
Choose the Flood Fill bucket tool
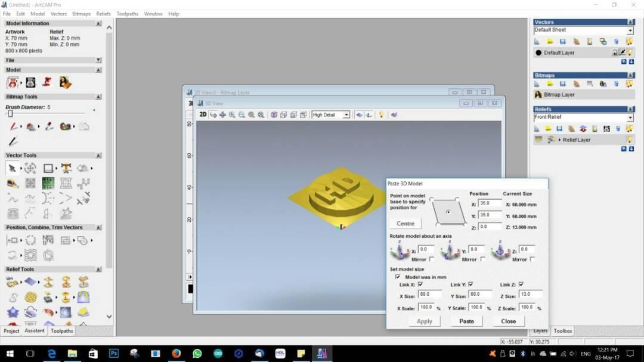31,126
